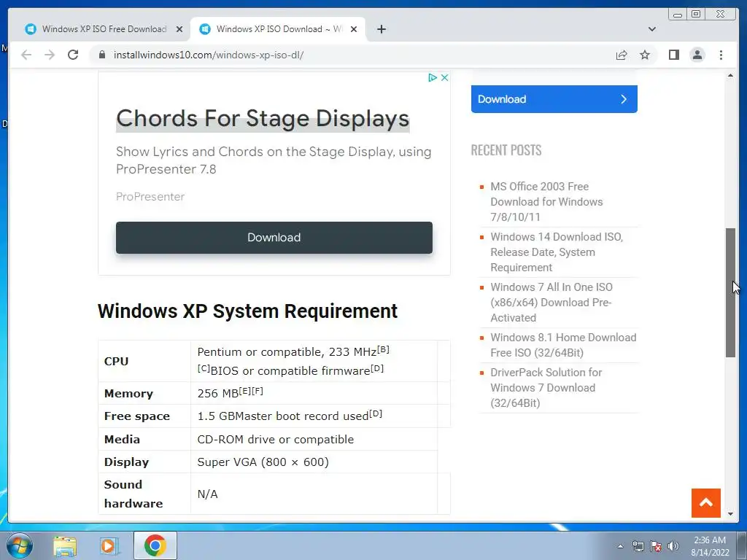Open a new tab
The height and width of the screenshot is (560, 747).
pyautogui.click(x=381, y=29)
